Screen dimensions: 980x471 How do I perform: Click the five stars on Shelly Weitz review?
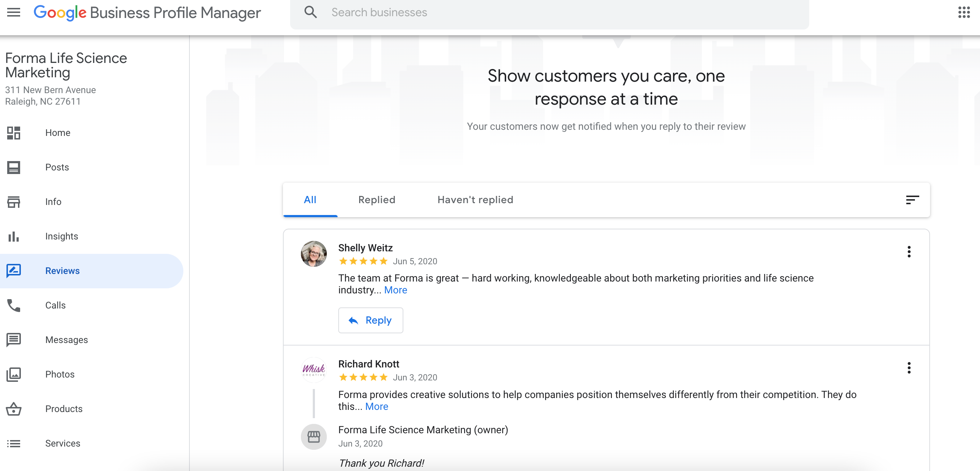(363, 261)
